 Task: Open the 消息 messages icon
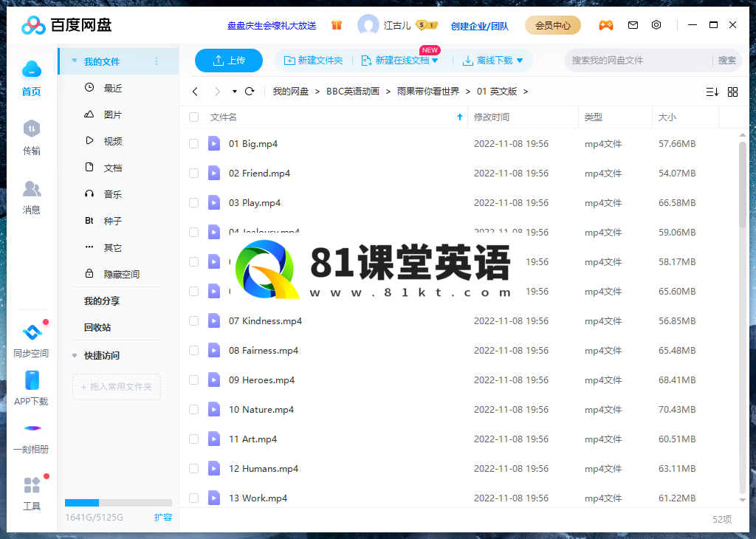tap(31, 188)
